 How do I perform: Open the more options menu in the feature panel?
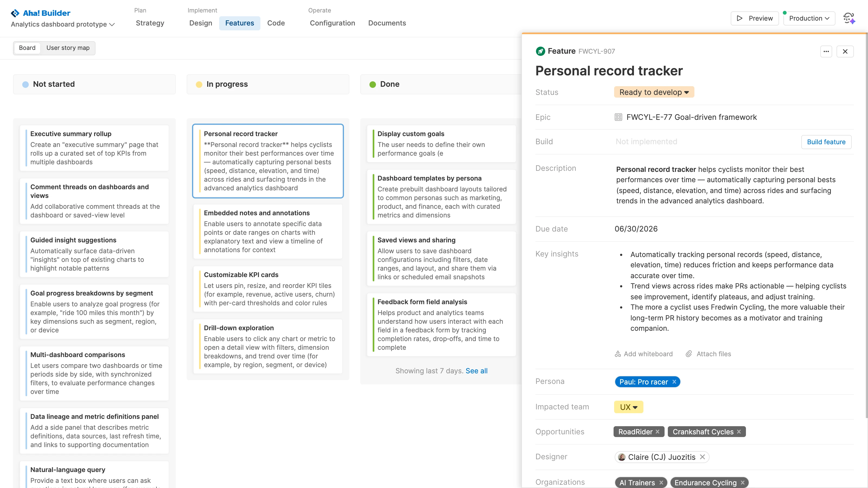[x=826, y=51]
